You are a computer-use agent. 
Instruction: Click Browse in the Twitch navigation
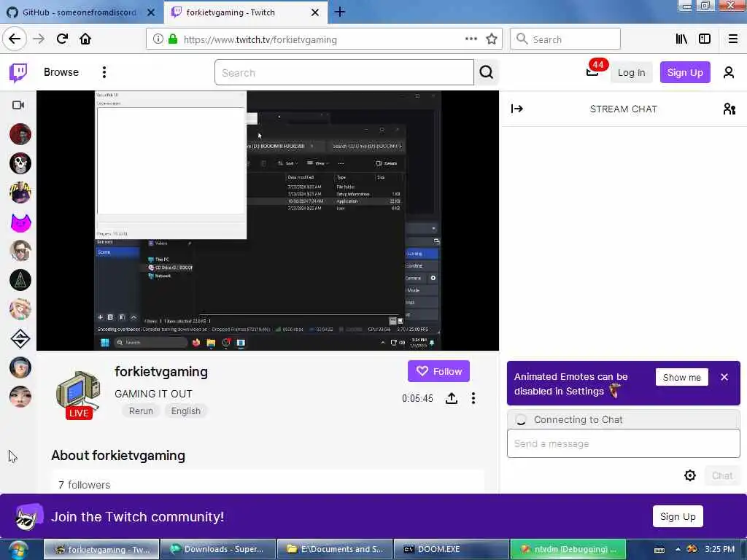pyautogui.click(x=61, y=72)
